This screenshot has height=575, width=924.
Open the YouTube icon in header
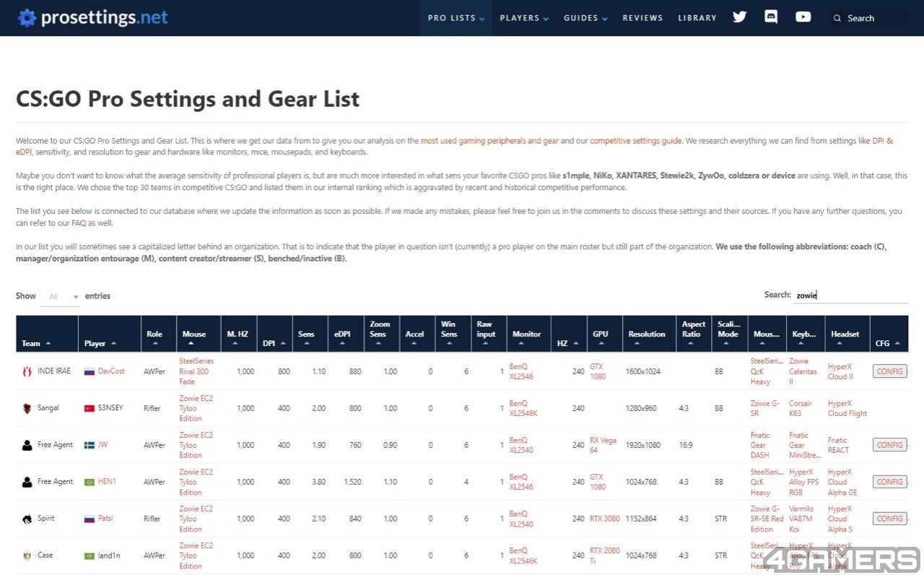coord(803,17)
